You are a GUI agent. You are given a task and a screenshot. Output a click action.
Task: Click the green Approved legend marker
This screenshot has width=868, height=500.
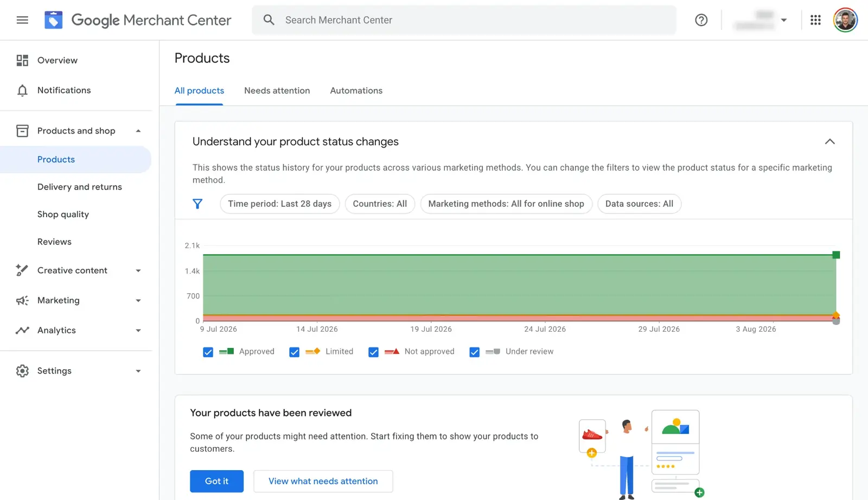pyautogui.click(x=226, y=351)
